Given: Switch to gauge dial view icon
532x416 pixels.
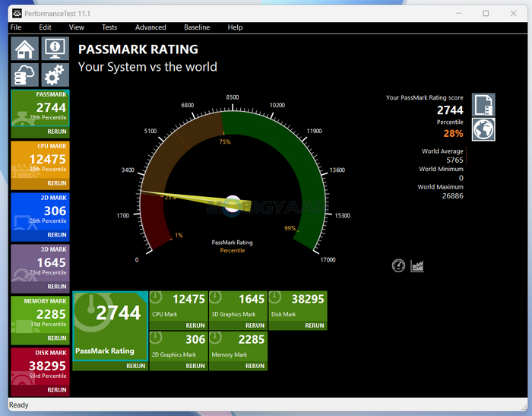Looking at the screenshot, I should [x=399, y=265].
